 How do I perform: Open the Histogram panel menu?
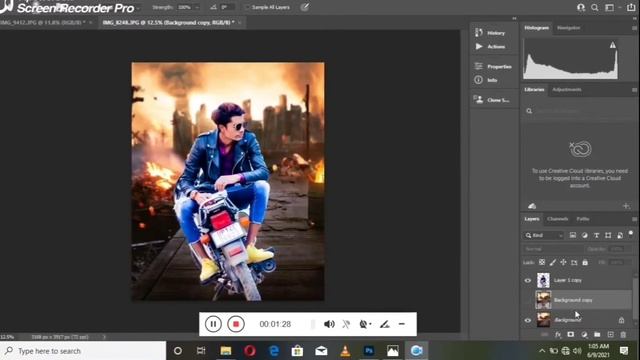(x=634, y=28)
